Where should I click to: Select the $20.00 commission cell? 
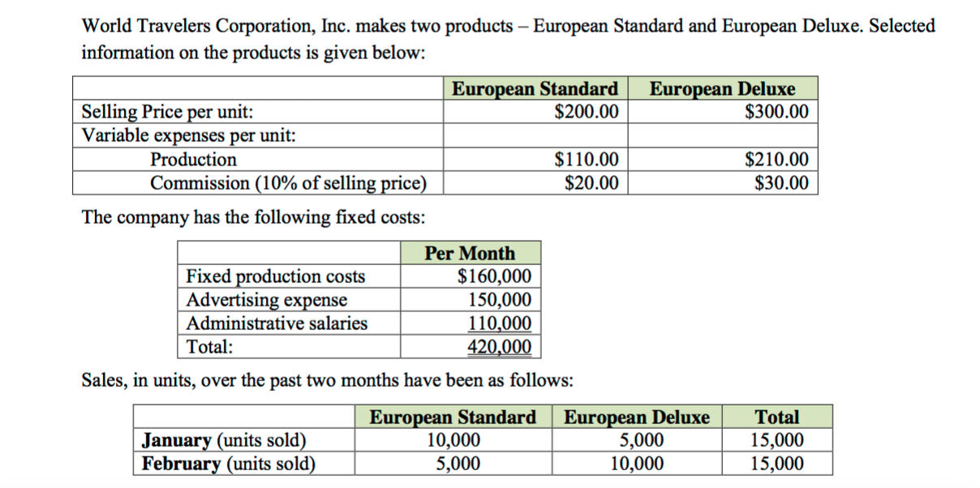pyautogui.click(x=591, y=183)
